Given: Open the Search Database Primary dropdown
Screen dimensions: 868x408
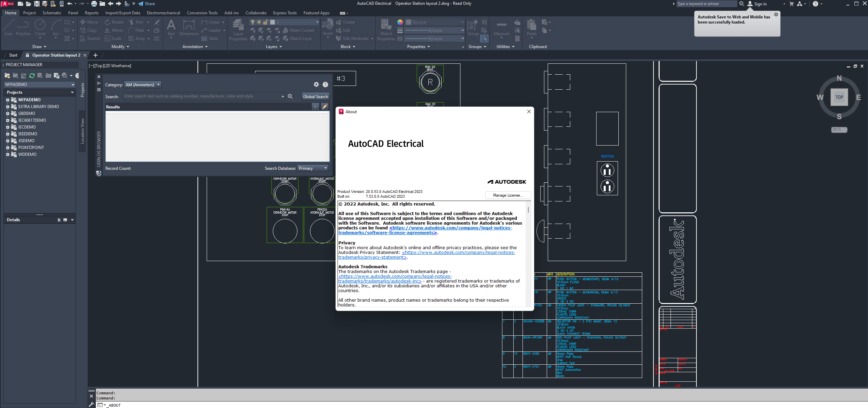Looking at the screenshot, I should [x=312, y=168].
